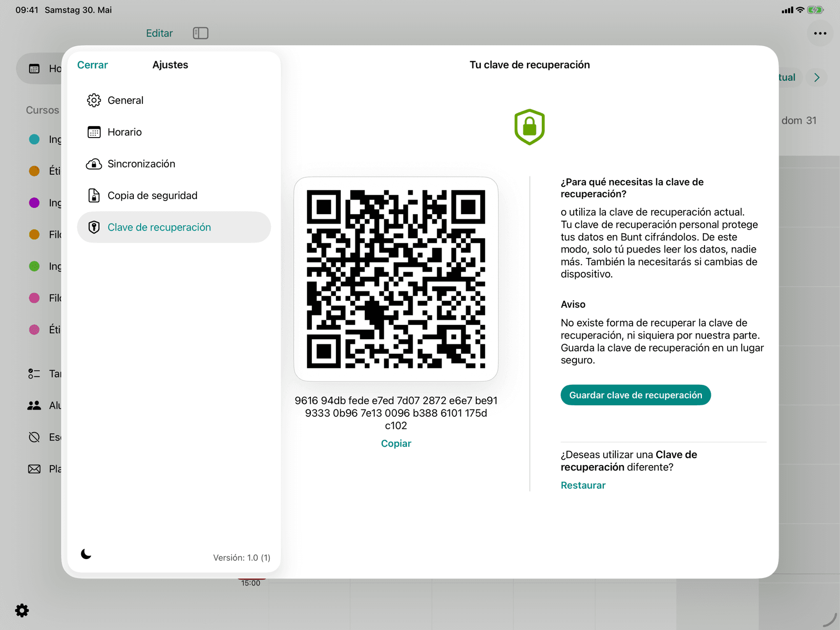The width and height of the screenshot is (840, 630).
Task: Select Clave de recuperación shield icon
Action: click(94, 227)
